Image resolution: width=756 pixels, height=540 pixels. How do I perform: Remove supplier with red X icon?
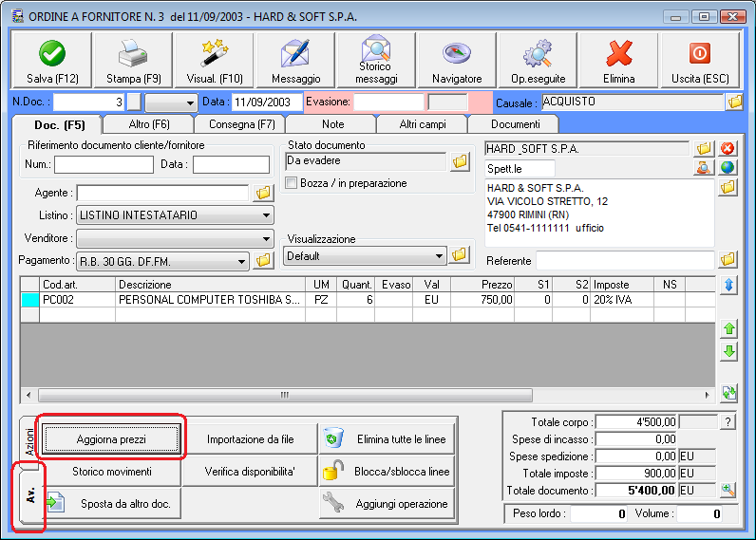coord(728,148)
